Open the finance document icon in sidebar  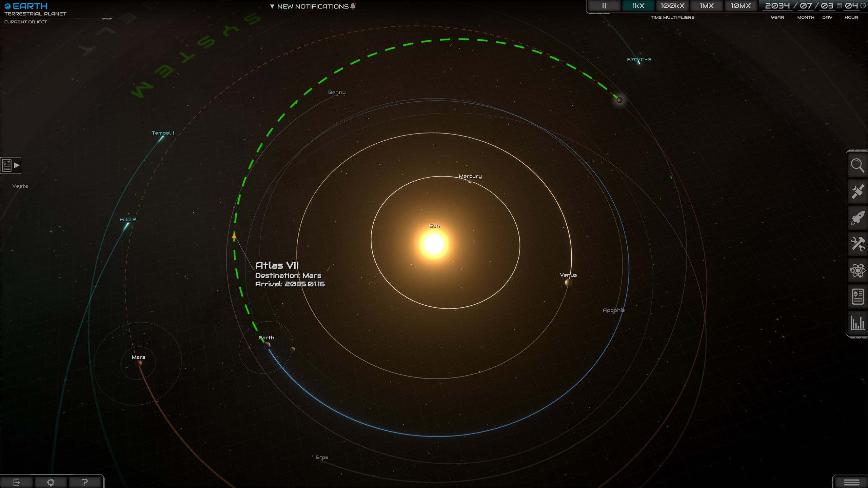pyautogui.click(x=857, y=297)
